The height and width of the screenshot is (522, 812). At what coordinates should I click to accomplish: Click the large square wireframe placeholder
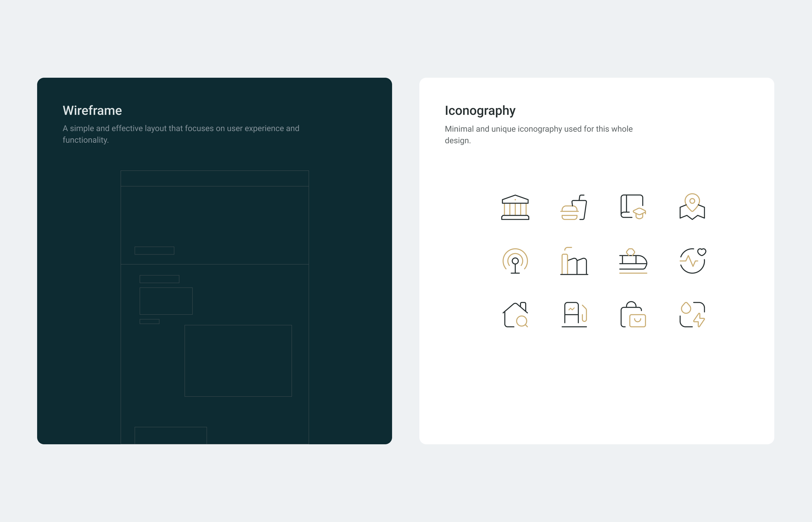click(x=238, y=361)
